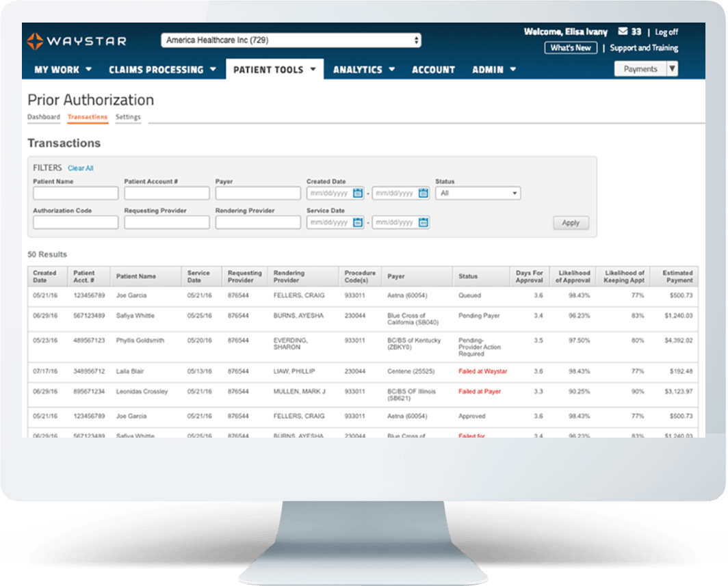Image resolution: width=728 pixels, height=586 pixels.
Task: Switch to the Settings tab
Action: coord(128,117)
